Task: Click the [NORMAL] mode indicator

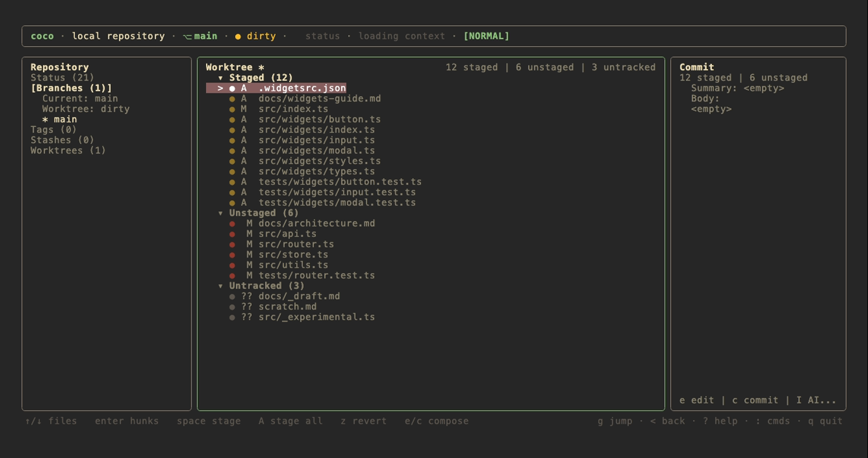Action: pyautogui.click(x=486, y=36)
